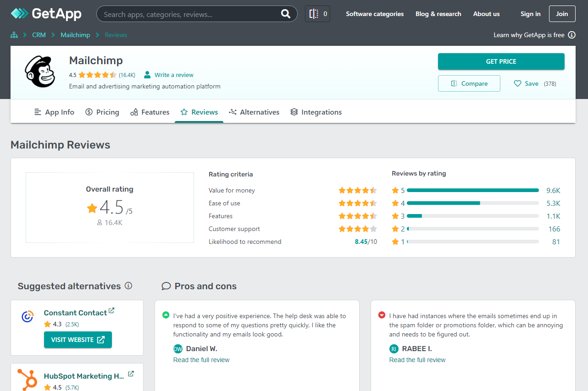Open the Pricing tab

102,112
